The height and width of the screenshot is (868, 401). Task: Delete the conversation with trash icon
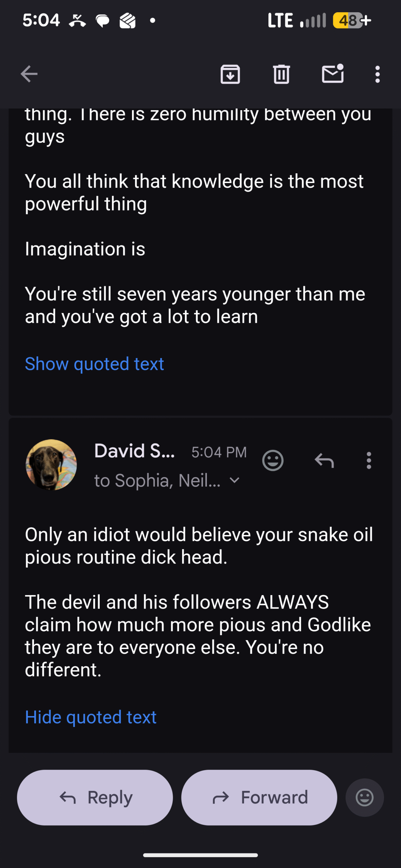tap(281, 74)
